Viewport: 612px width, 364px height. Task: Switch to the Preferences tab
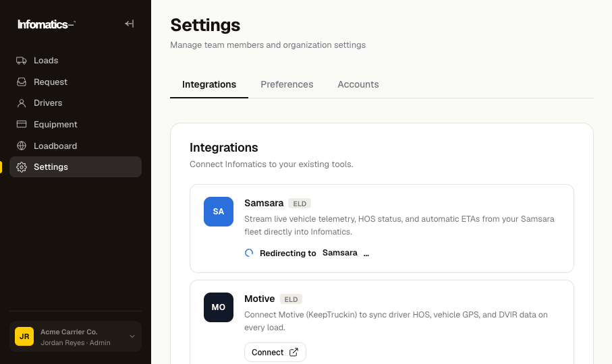[x=287, y=84]
